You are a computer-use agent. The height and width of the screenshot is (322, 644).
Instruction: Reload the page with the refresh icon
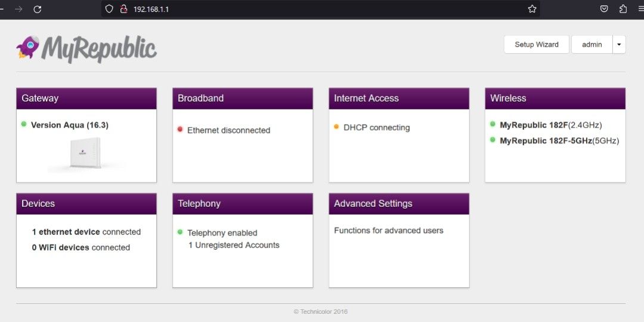click(37, 9)
